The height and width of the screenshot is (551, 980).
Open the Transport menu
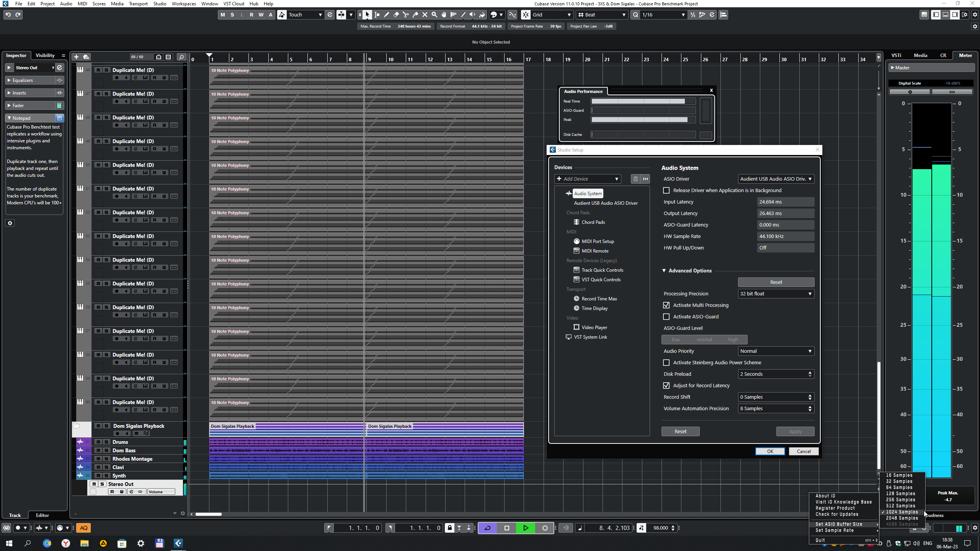click(138, 4)
